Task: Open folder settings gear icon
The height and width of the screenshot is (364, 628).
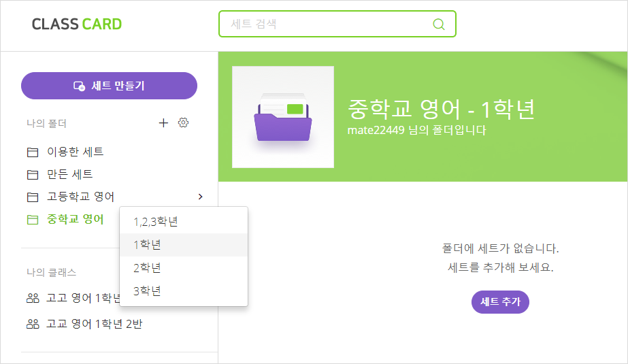Action: (x=184, y=122)
